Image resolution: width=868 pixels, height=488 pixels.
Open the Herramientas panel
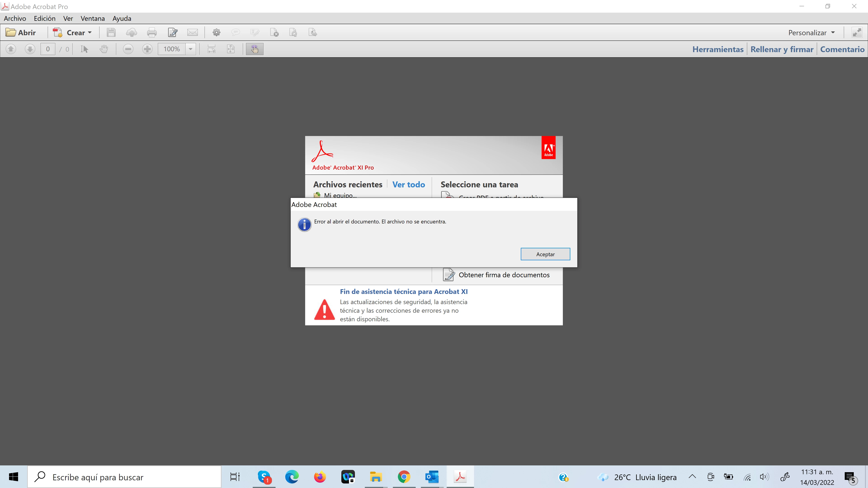[718, 49]
